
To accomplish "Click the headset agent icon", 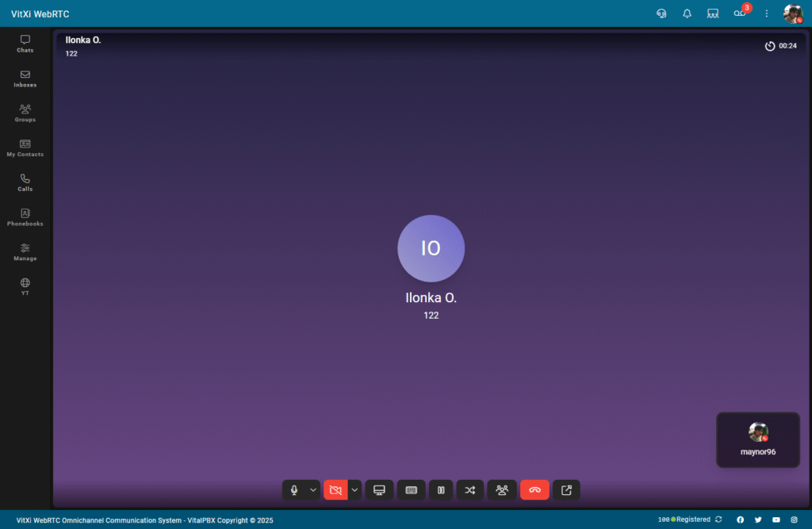I will (x=661, y=13).
